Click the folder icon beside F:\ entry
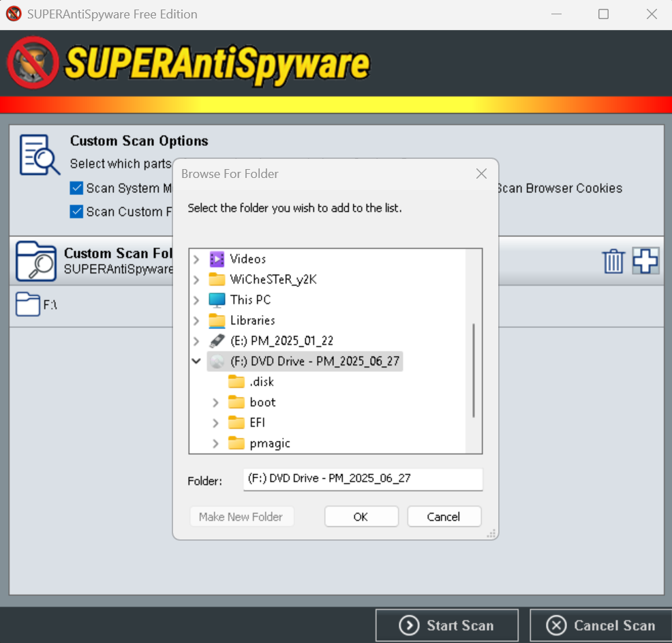The image size is (672, 643). click(x=27, y=304)
